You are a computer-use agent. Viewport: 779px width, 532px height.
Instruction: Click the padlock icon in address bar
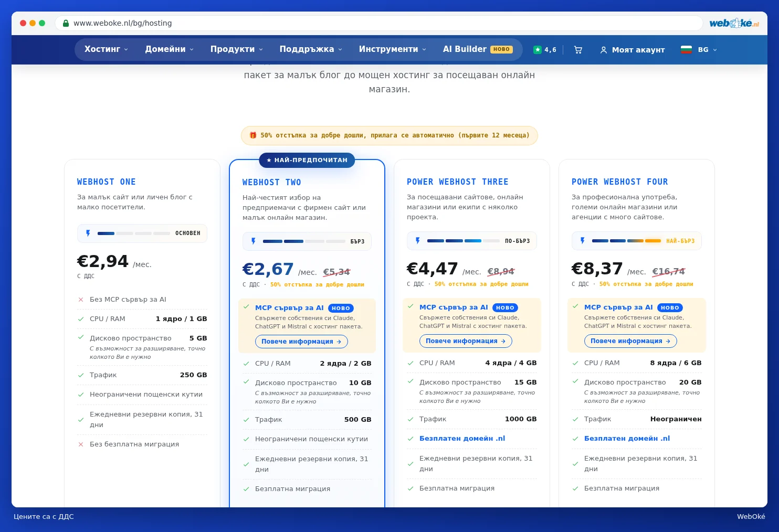tap(66, 23)
